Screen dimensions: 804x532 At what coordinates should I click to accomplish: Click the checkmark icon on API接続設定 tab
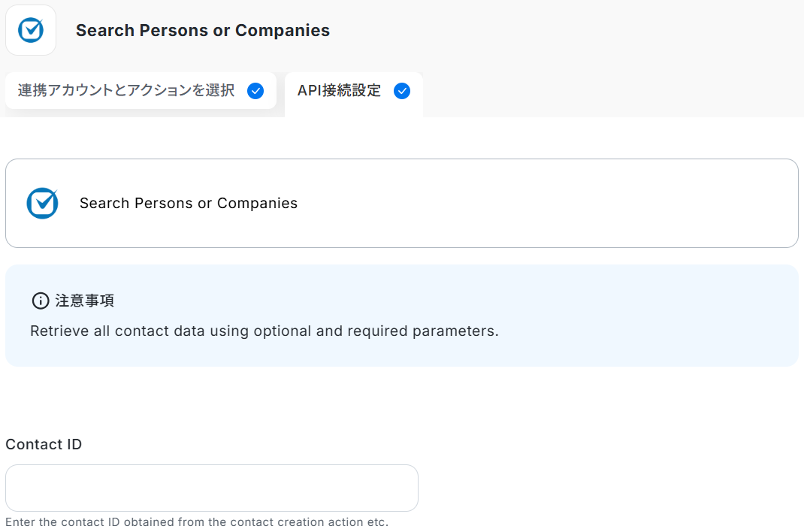click(x=402, y=91)
